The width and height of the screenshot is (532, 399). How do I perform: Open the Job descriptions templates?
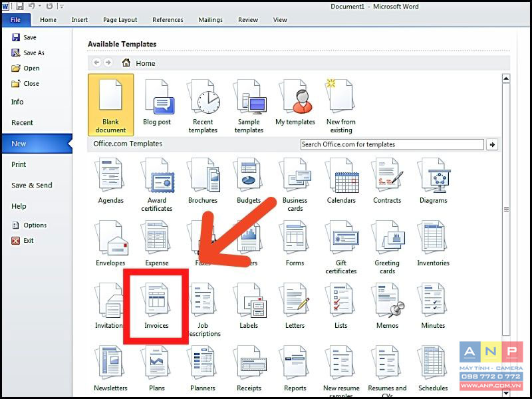point(203,310)
